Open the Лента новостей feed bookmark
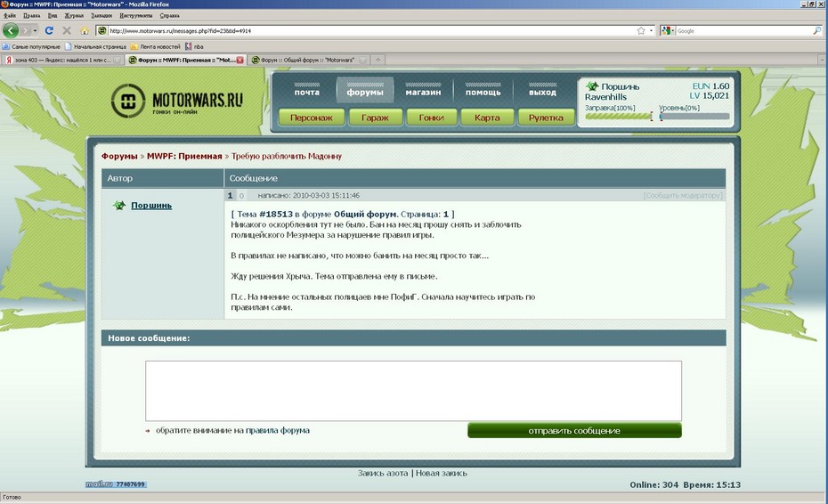The height and width of the screenshot is (504, 828). (x=155, y=46)
